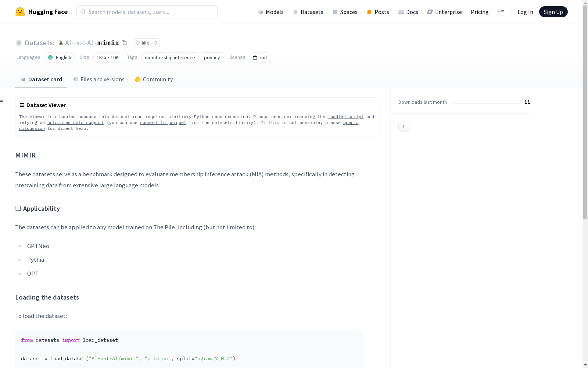Click the mimir dataset name
The image size is (588, 368).
(108, 43)
